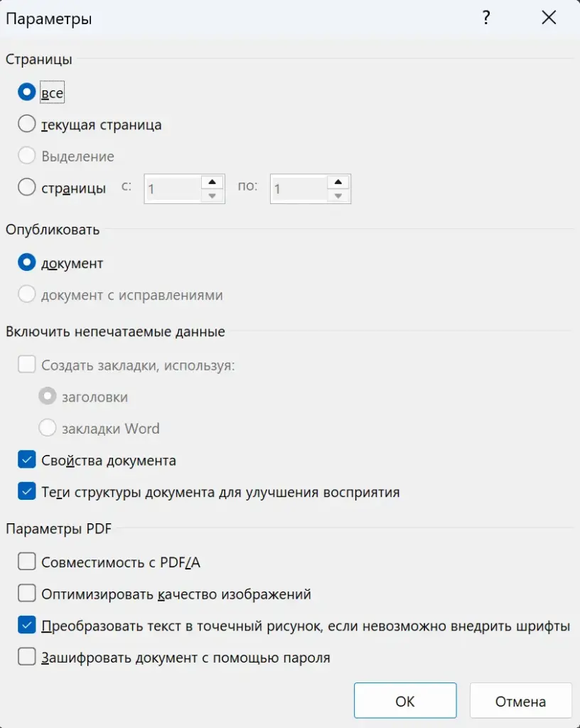Viewport: 580px width, 728px height.
Task: Uncheck 'Преобразовать текст в точечный рисунок'
Action: 27,625
